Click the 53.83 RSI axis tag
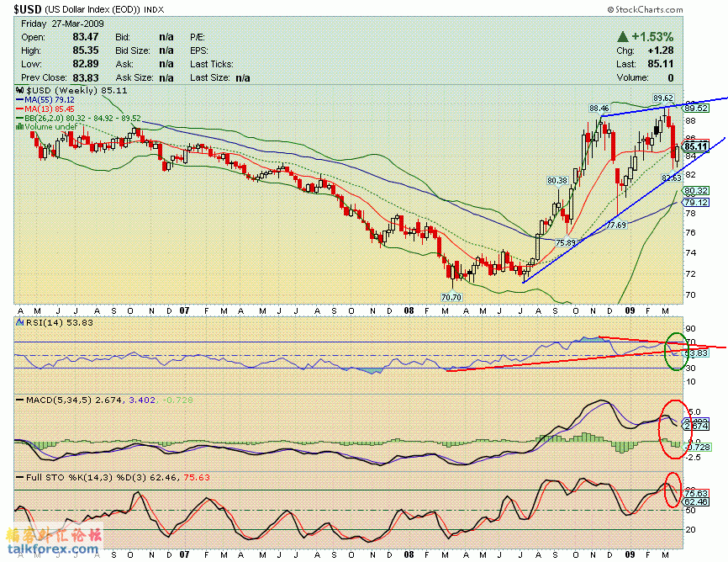This screenshot has width=728, height=562. 696,353
